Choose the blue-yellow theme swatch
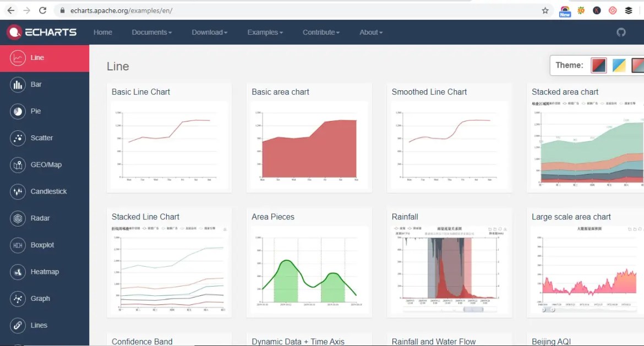This screenshot has width=644, height=346. tap(619, 65)
